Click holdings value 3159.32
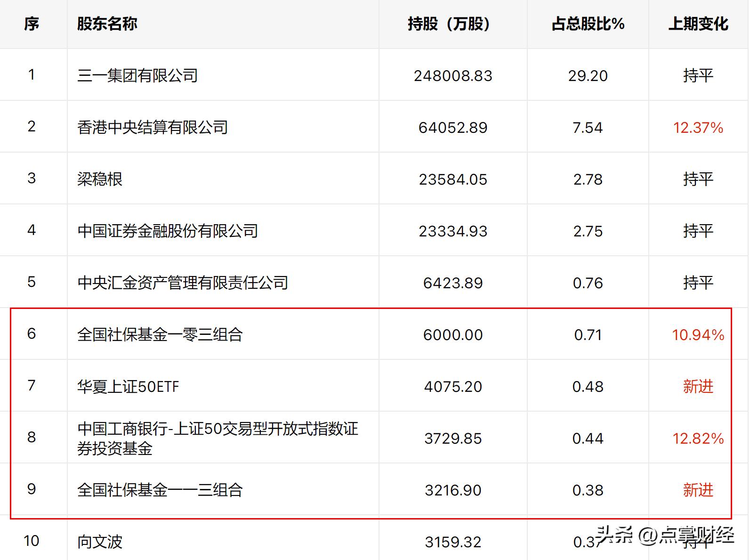This screenshot has height=560, width=750. (x=453, y=542)
